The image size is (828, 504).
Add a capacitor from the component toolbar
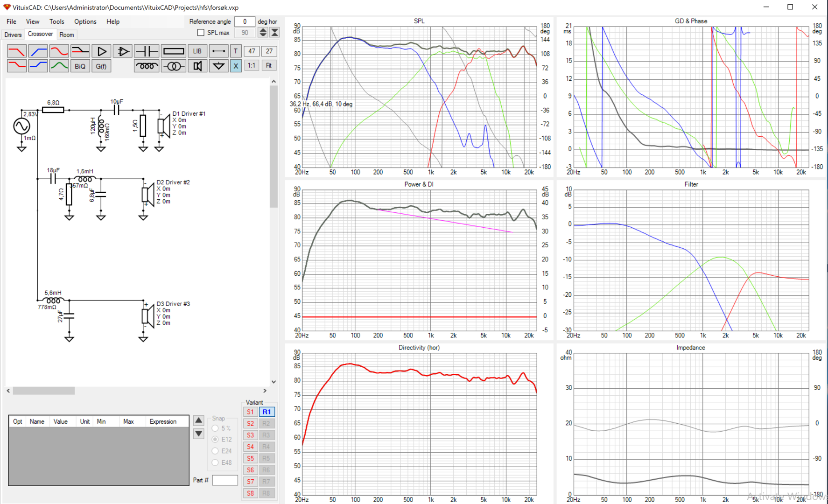tap(147, 51)
